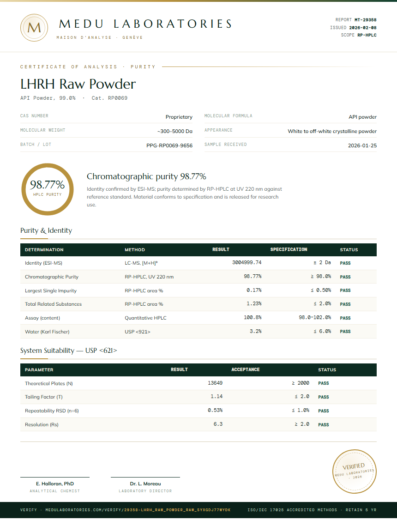The height and width of the screenshot is (532, 397).
Task: Click the Medu Laboratories M logo
Action: tap(34, 28)
